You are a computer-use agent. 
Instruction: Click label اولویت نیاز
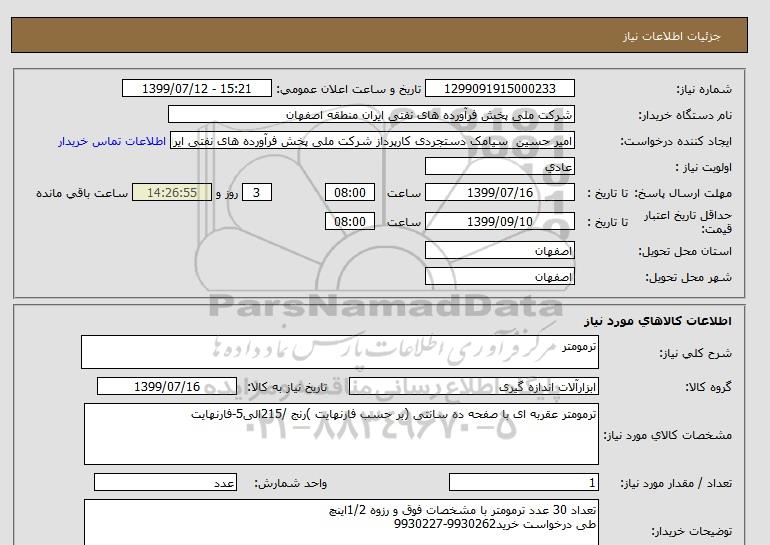pos(704,167)
